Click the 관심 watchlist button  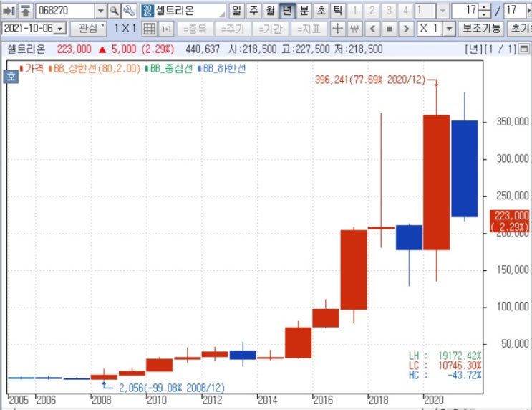click(88, 29)
